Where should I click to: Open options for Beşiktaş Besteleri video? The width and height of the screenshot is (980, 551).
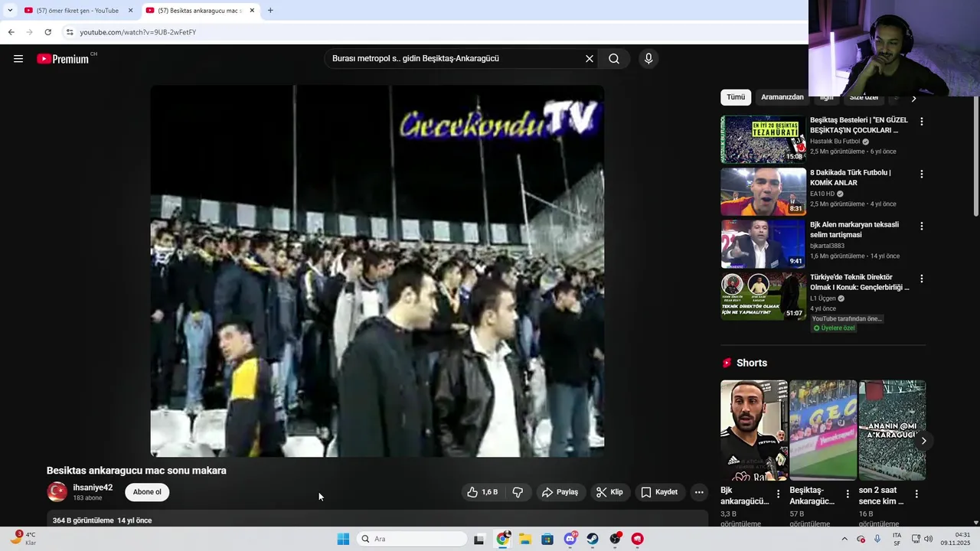tap(921, 122)
